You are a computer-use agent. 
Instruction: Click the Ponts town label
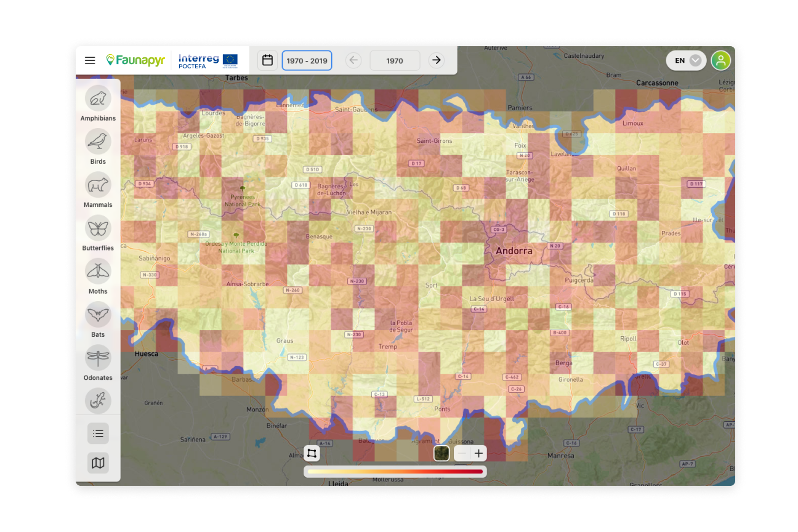click(442, 409)
